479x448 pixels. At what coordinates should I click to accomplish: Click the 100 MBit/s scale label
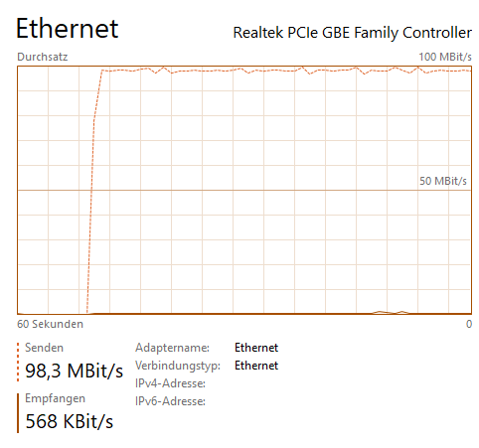point(445,57)
